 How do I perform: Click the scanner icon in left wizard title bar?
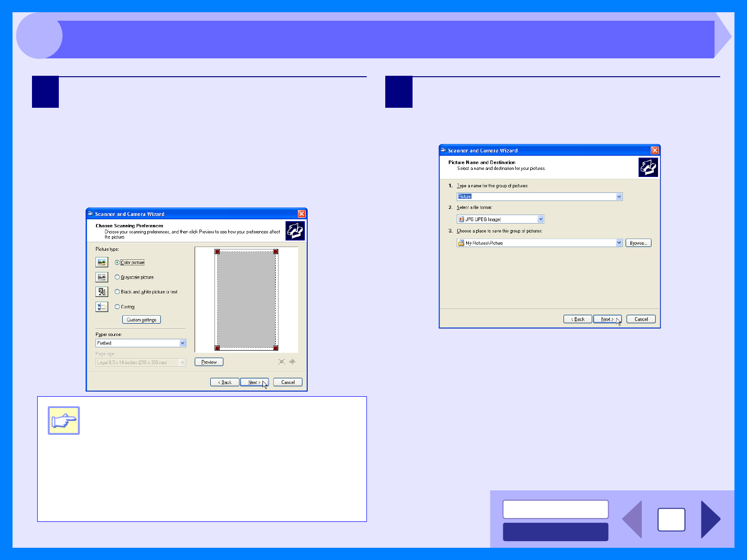pos(90,214)
